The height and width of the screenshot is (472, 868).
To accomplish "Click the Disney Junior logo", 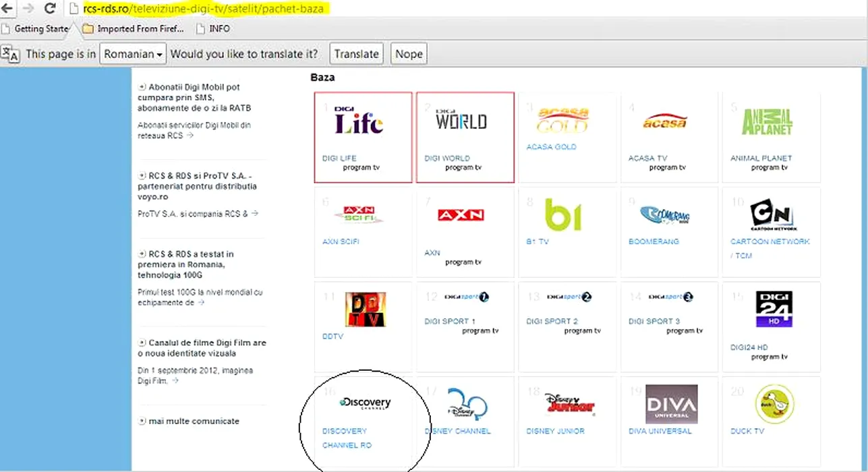I will 570,404.
